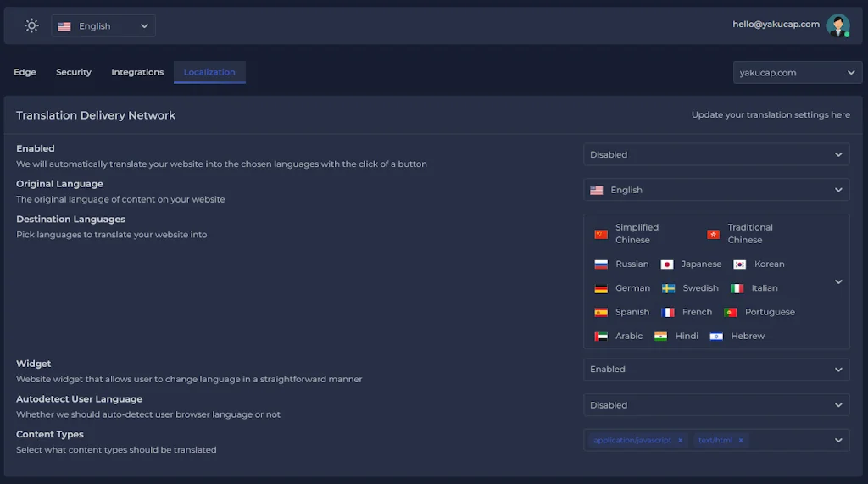This screenshot has width=868, height=484.
Task: Click the Italian flag icon
Action: (737, 288)
